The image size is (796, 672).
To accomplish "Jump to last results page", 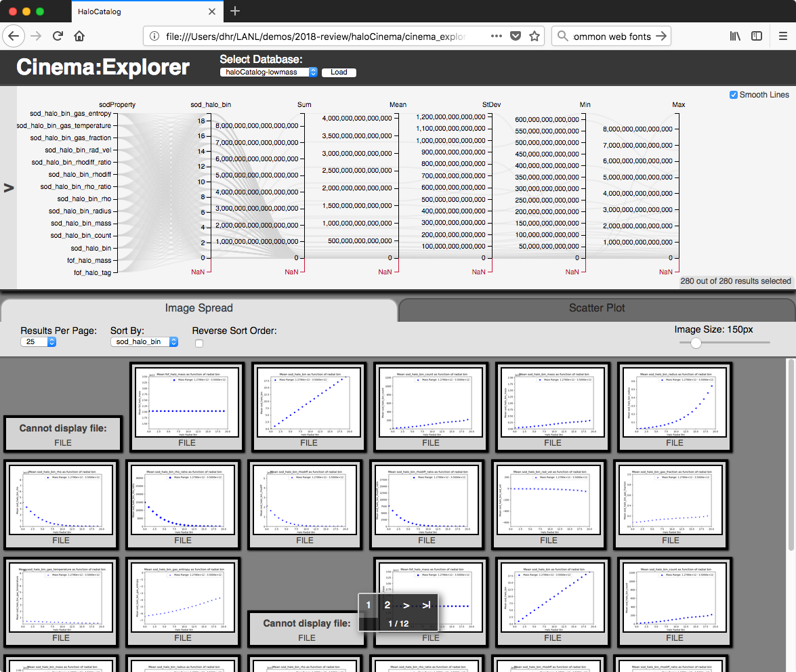I will point(426,605).
